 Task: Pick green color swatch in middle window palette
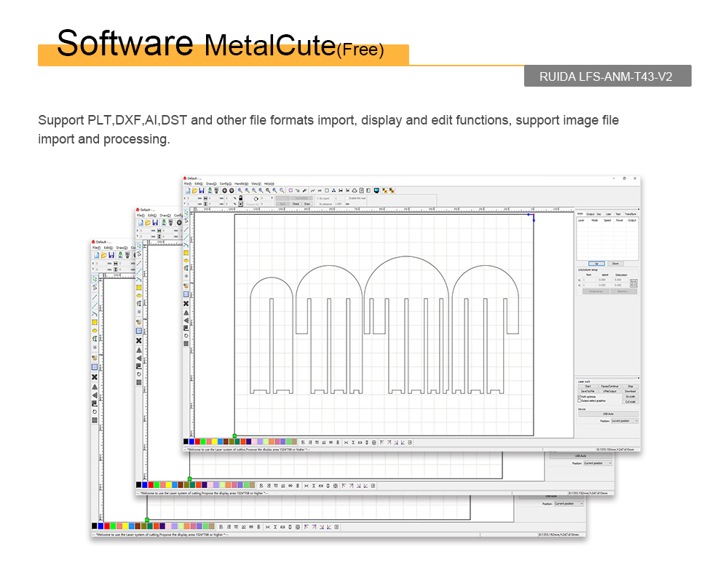157,485
